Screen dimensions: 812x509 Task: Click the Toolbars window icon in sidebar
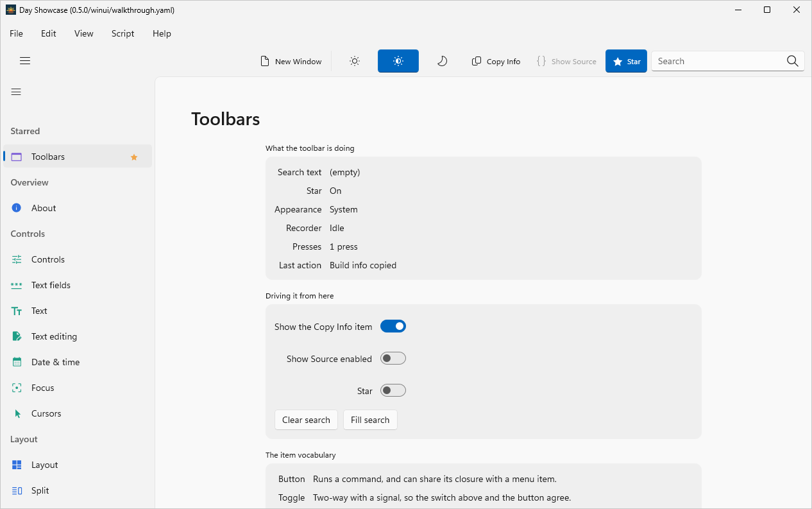17,157
